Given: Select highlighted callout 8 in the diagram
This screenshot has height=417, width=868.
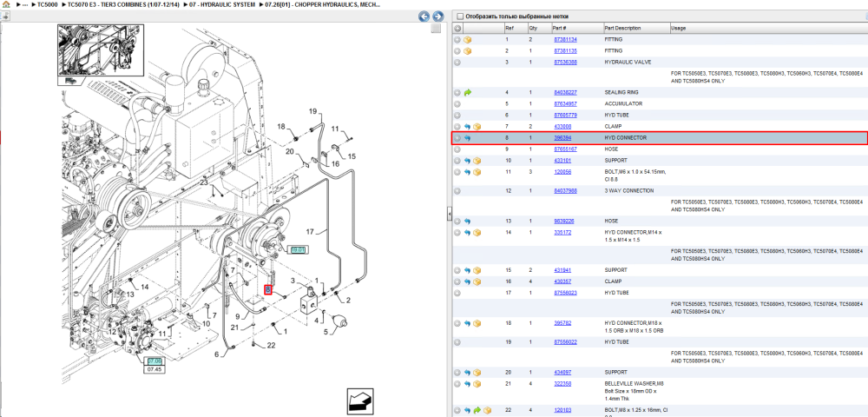Looking at the screenshot, I should point(268,289).
